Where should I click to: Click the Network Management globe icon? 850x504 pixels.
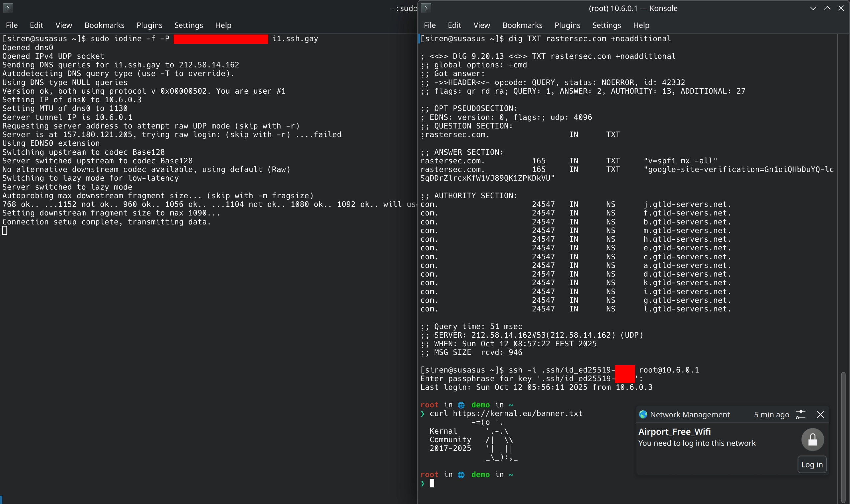(643, 414)
